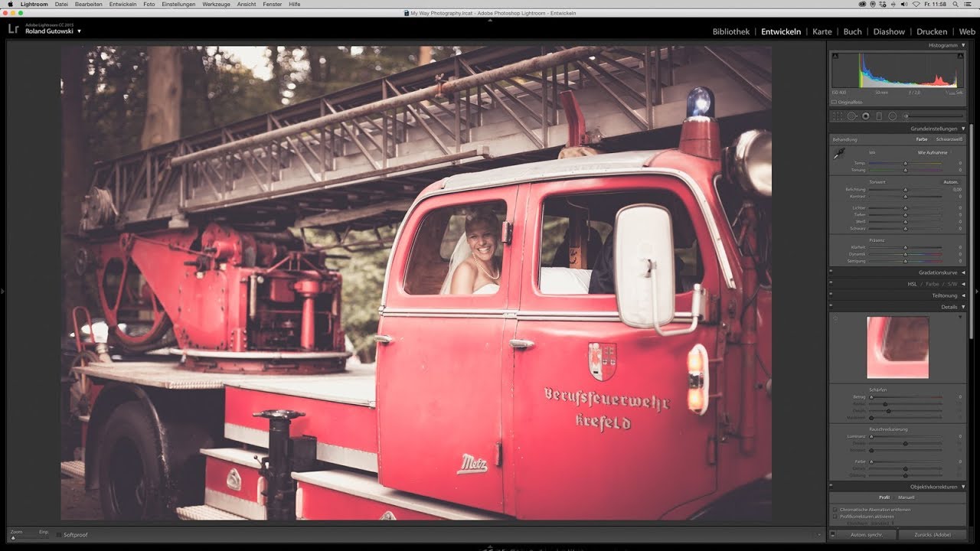Switch to Buch module
This screenshot has height=551, width=980.
click(852, 31)
